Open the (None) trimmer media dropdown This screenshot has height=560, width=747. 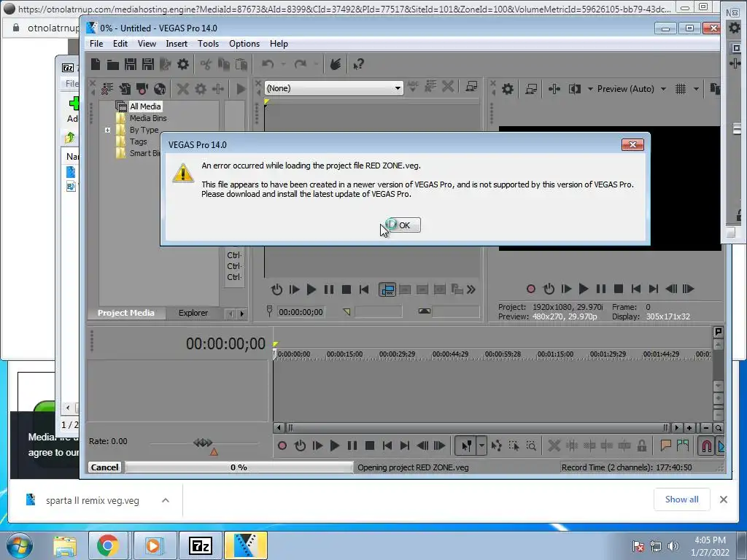333,88
